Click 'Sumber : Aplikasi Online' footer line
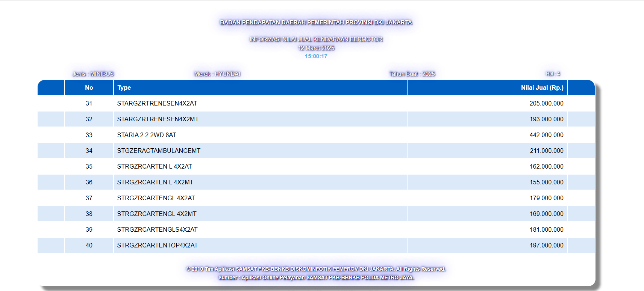 coord(316,277)
